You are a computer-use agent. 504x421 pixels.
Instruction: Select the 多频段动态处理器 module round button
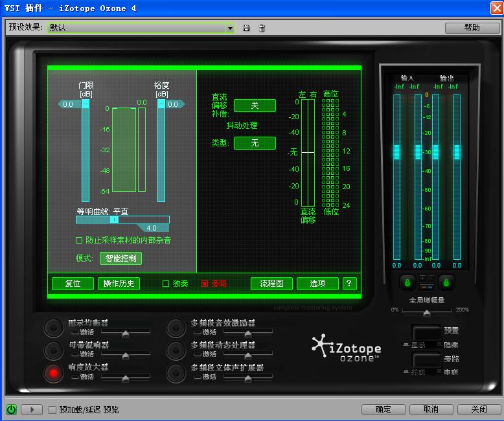tap(176, 350)
